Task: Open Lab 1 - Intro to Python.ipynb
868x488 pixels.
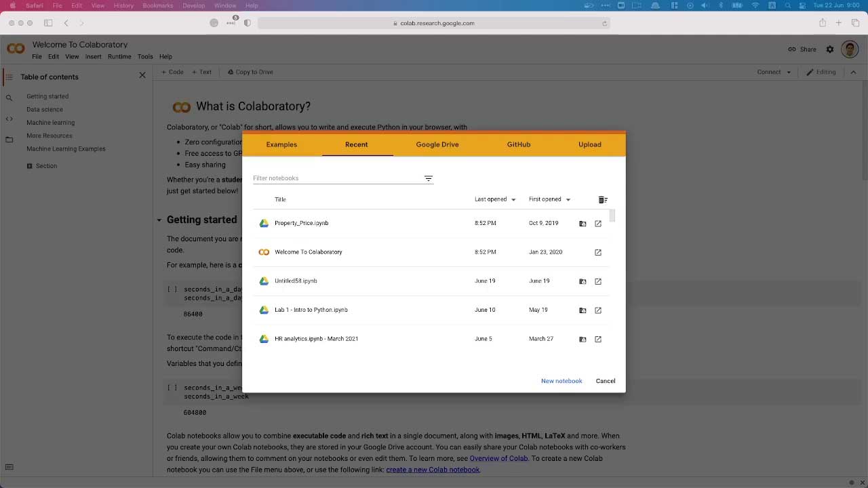Action: click(x=311, y=310)
